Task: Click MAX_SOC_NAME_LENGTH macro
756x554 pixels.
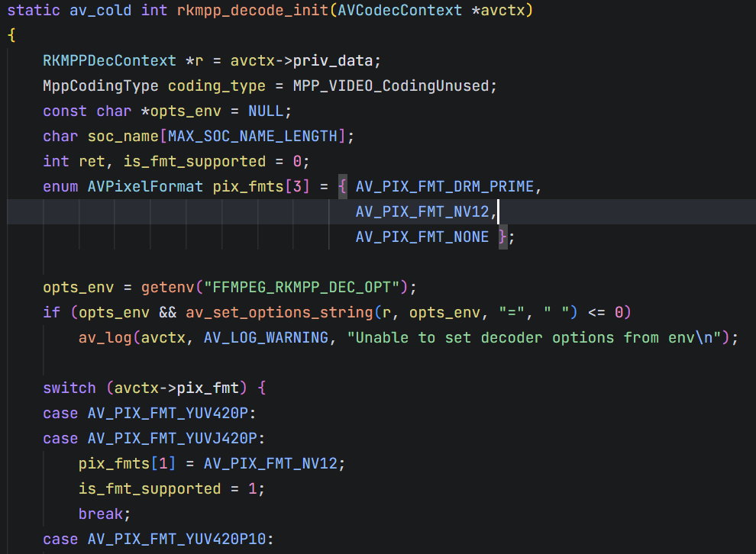Action: (x=253, y=137)
